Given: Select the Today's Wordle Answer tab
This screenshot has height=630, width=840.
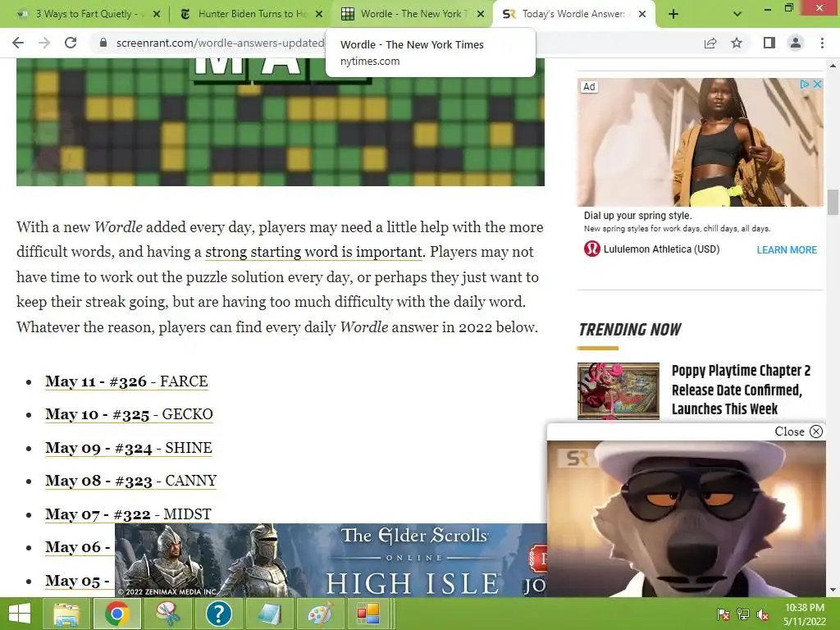Looking at the screenshot, I should [573, 14].
